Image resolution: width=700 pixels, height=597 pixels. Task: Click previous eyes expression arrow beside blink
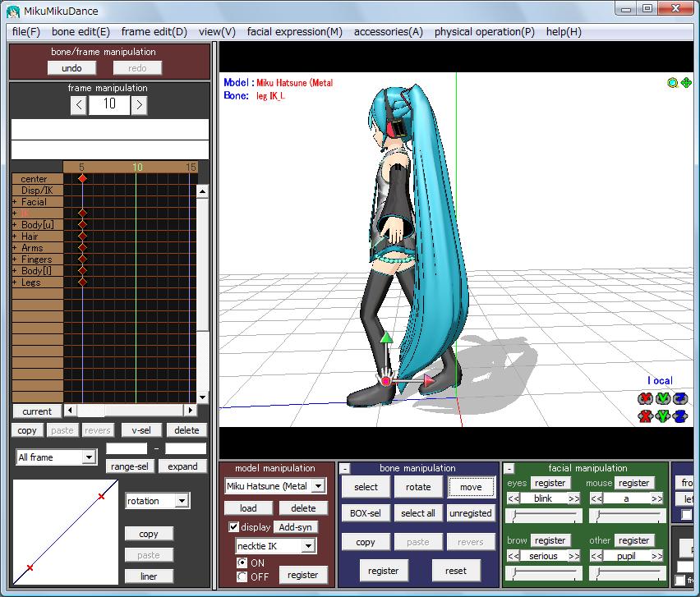pos(513,498)
